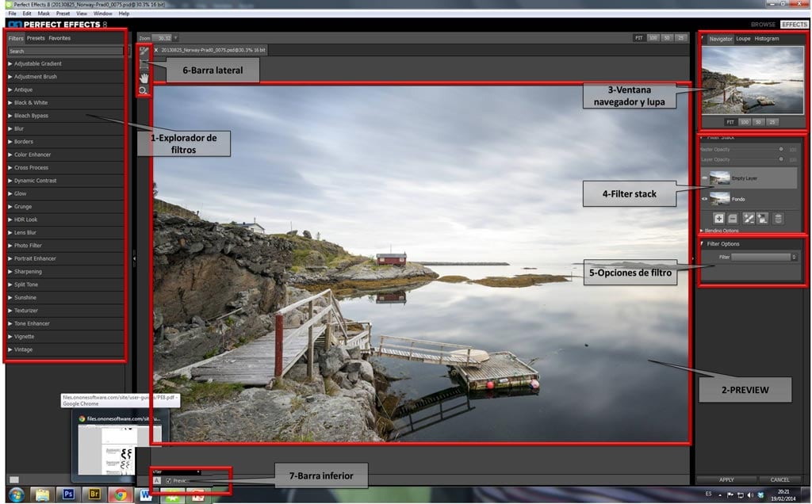This screenshot has height=504, width=812.
Task: Click the 50 button under Navigator
Action: tap(758, 122)
